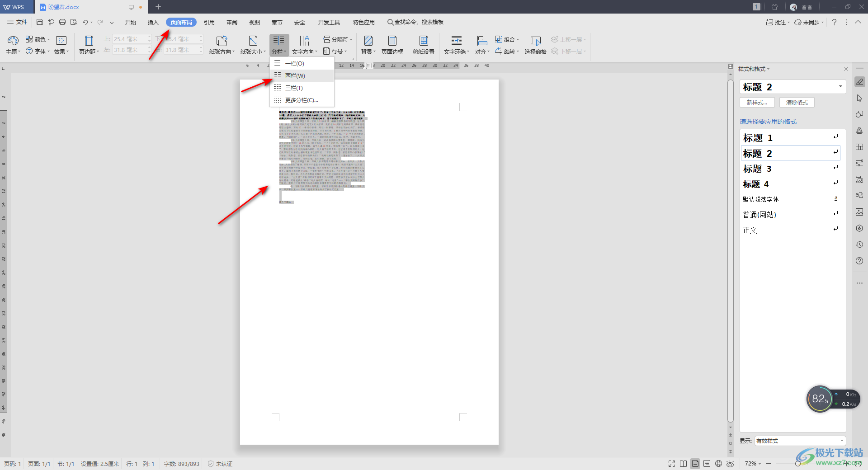Switch to the 引用 References tab
The image size is (868, 470).
coord(209,22)
